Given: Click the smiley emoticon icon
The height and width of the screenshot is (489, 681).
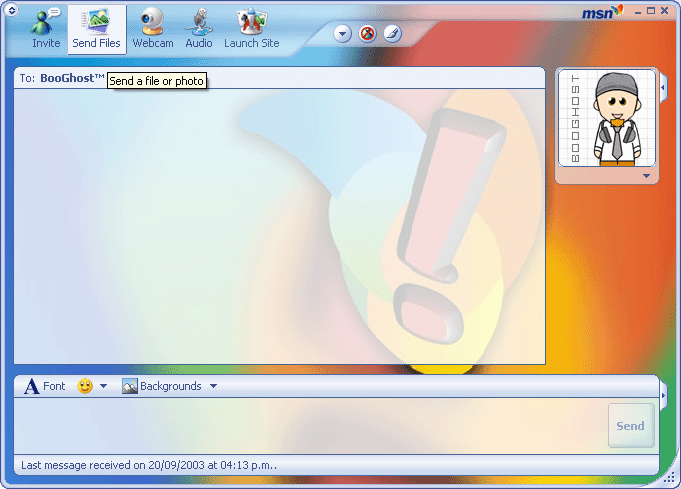Looking at the screenshot, I should point(85,386).
